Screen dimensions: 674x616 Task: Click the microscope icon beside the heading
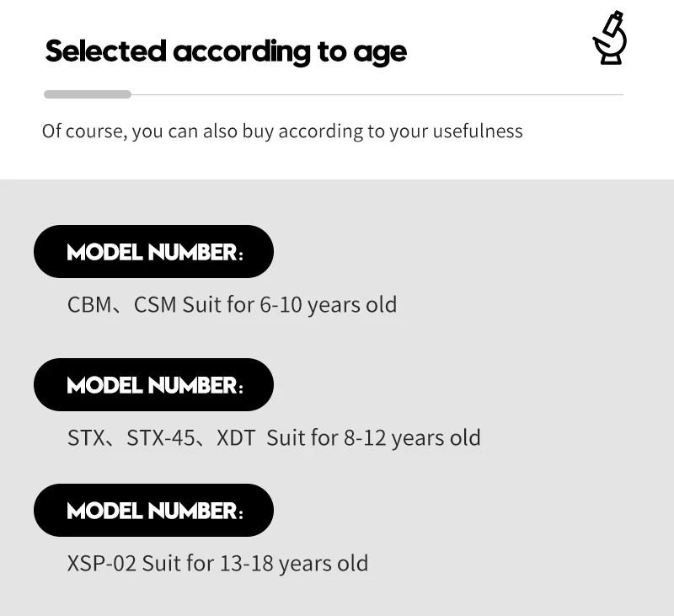[x=609, y=38]
